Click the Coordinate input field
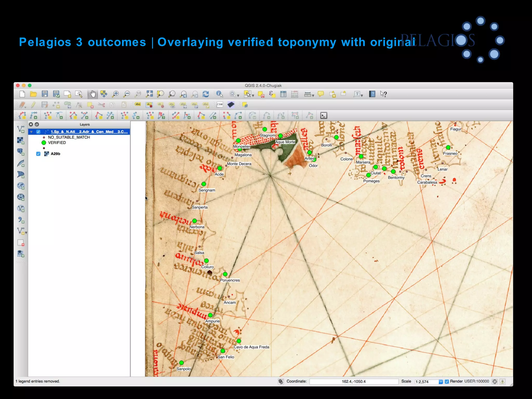Viewport: 532px width, 399px height. pyautogui.click(x=354, y=381)
